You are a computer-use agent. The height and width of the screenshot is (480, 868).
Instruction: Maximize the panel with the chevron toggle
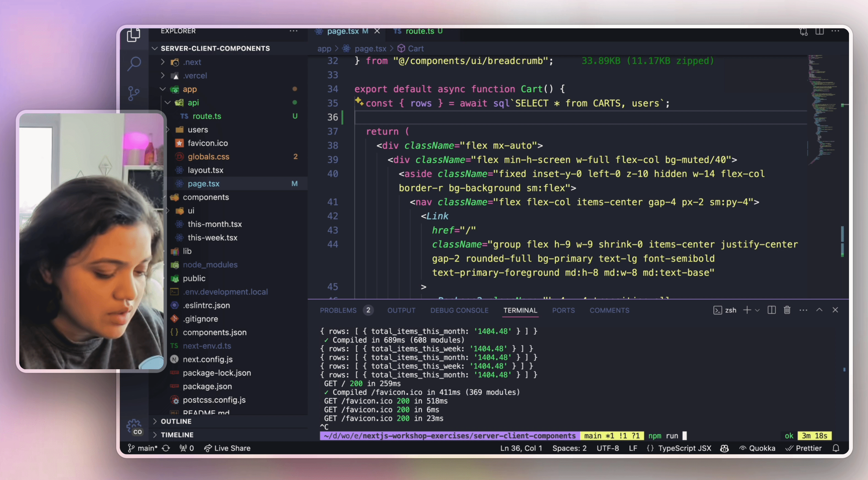click(820, 310)
